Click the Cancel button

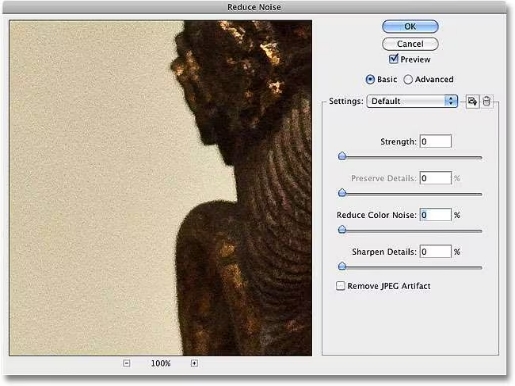pos(410,44)
